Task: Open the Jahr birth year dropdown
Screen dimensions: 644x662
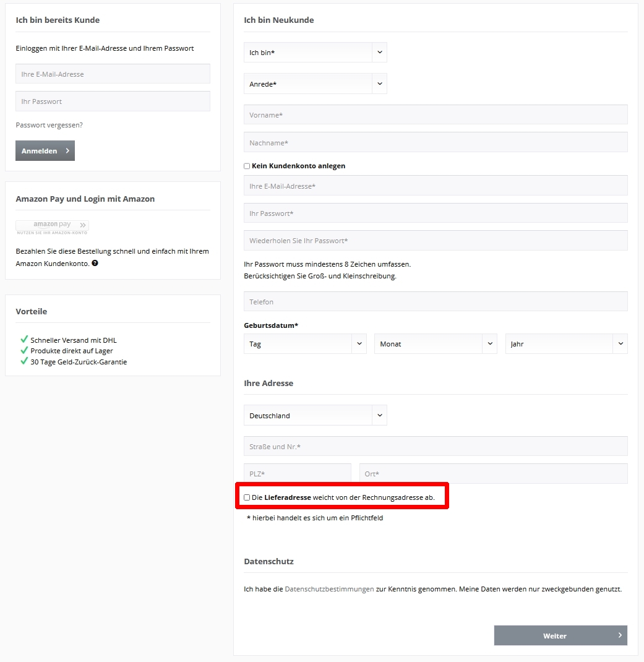Action: click(566, 344)
